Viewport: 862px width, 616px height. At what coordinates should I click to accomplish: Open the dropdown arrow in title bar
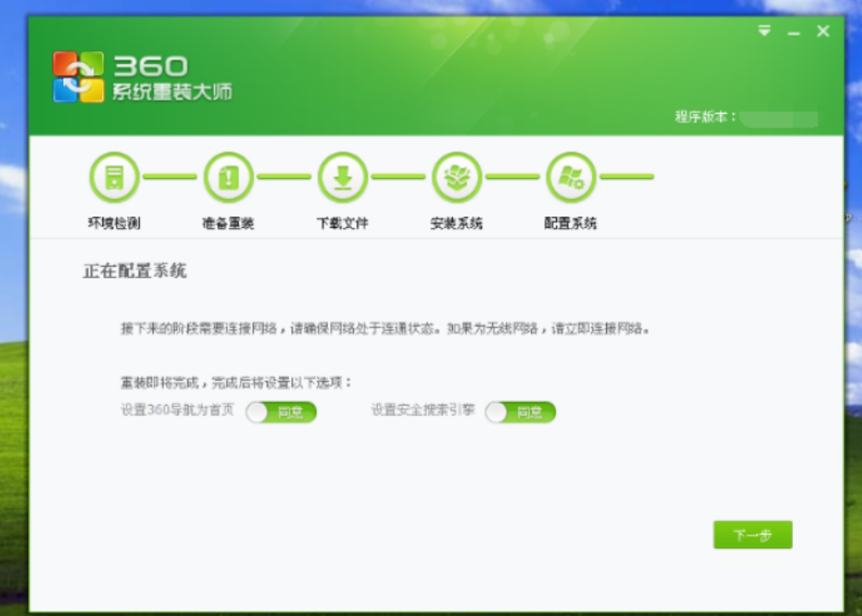click(x=763, y=31)
